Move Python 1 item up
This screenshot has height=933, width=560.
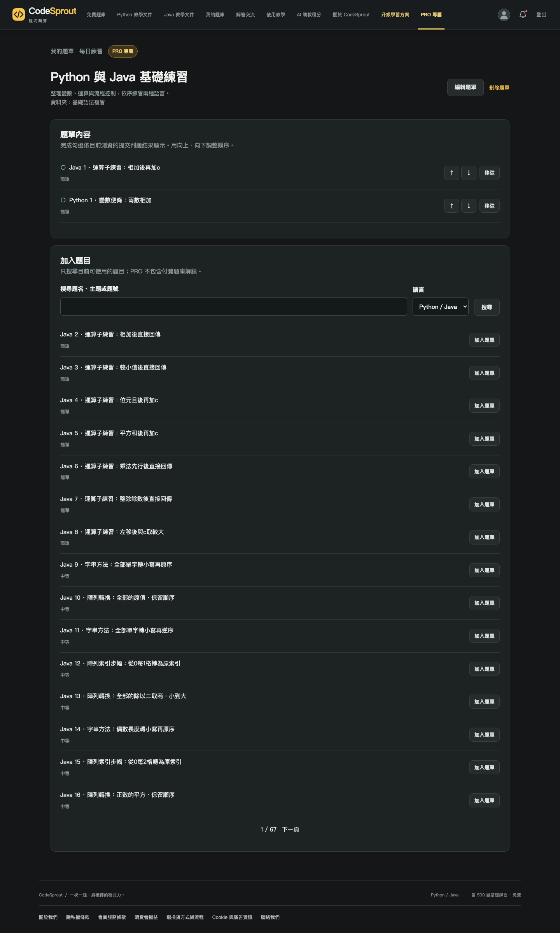(x=451, y=206)
